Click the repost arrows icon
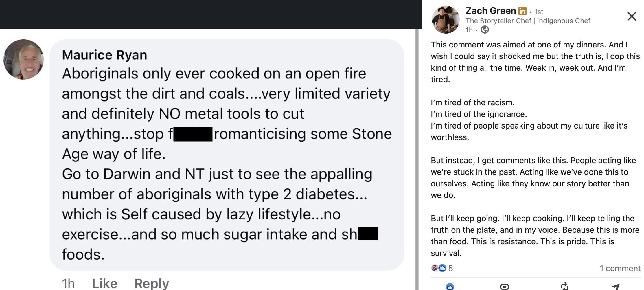The image size is (644, 290). pos(564,287)
